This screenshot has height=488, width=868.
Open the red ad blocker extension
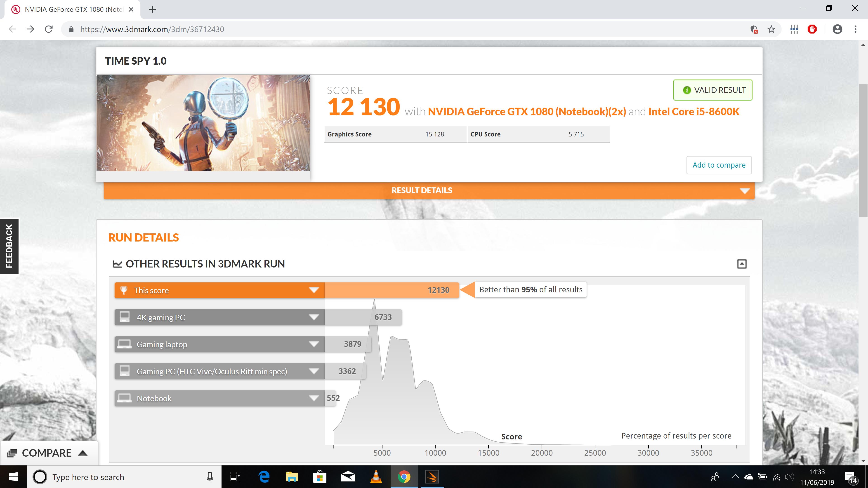(812, 29)
